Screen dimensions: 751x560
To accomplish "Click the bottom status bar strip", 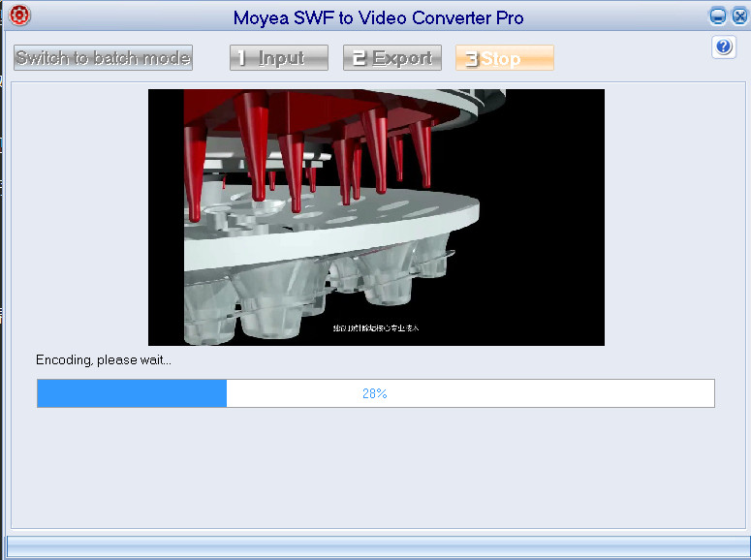I will tap(375, 547).
